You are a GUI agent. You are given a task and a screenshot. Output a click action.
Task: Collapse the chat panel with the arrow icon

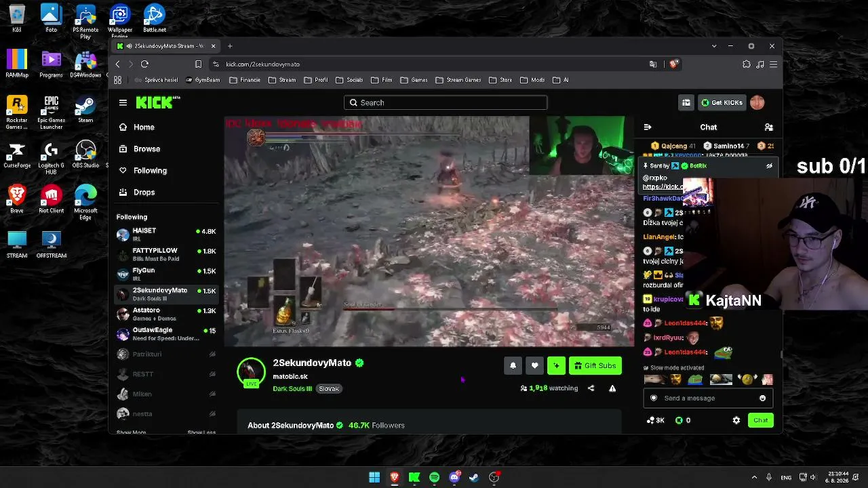click(x=648, y=127)
